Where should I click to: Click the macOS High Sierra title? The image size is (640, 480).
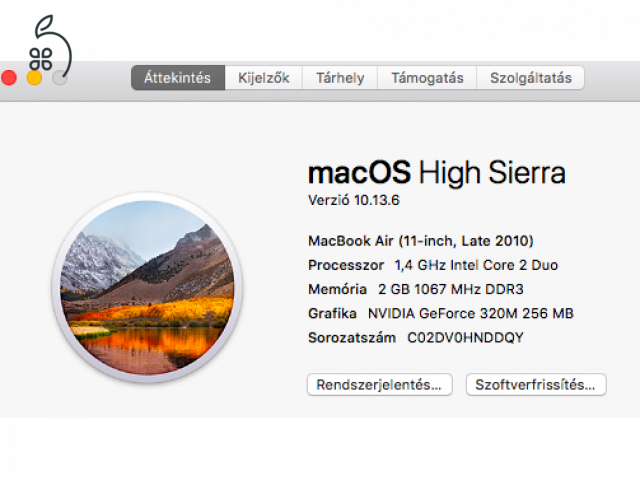[x=437, y=173]
